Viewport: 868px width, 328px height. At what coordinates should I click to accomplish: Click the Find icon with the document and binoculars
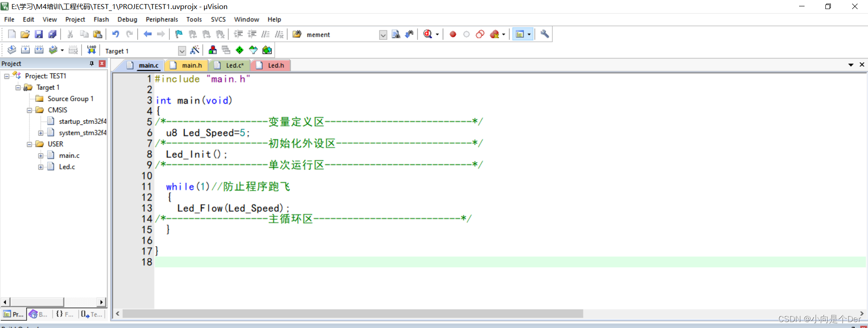coord(396,34)
